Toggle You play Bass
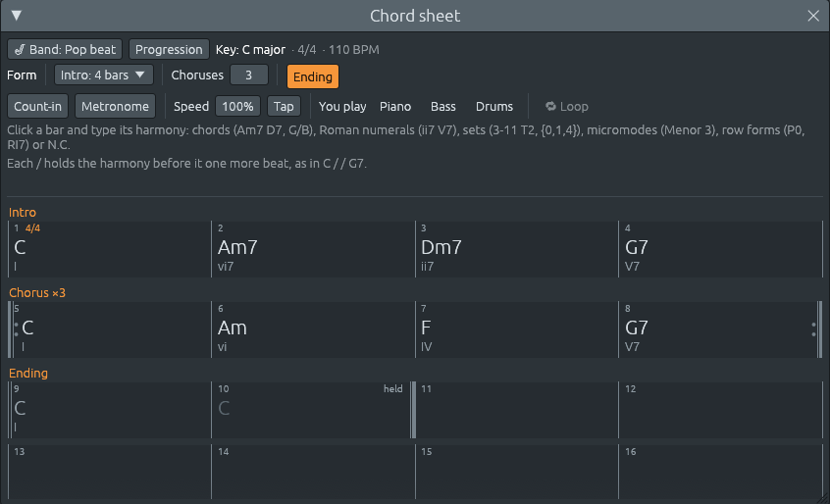The height and width of the screenshot is (504, 830). click(x=443, y=106)
